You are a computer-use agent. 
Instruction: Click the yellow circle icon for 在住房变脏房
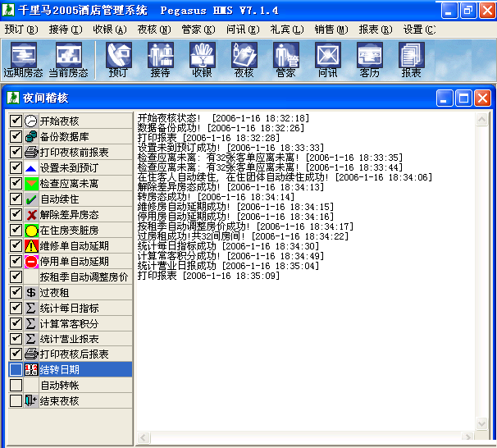[31, 230]
